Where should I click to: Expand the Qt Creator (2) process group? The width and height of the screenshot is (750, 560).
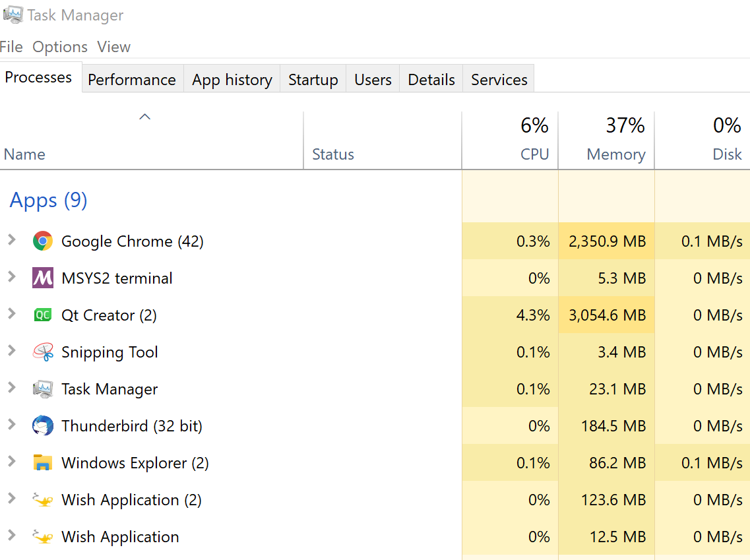click(12, 314)
